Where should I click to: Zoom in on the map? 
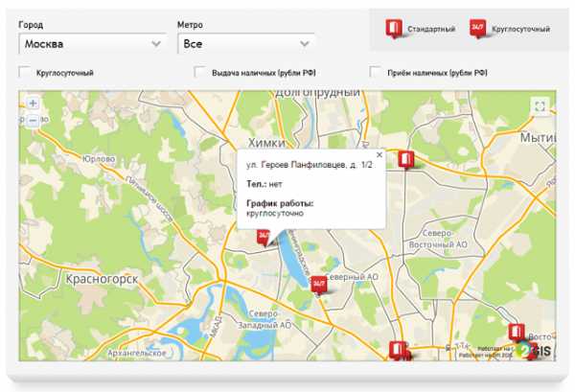(33, 104)
